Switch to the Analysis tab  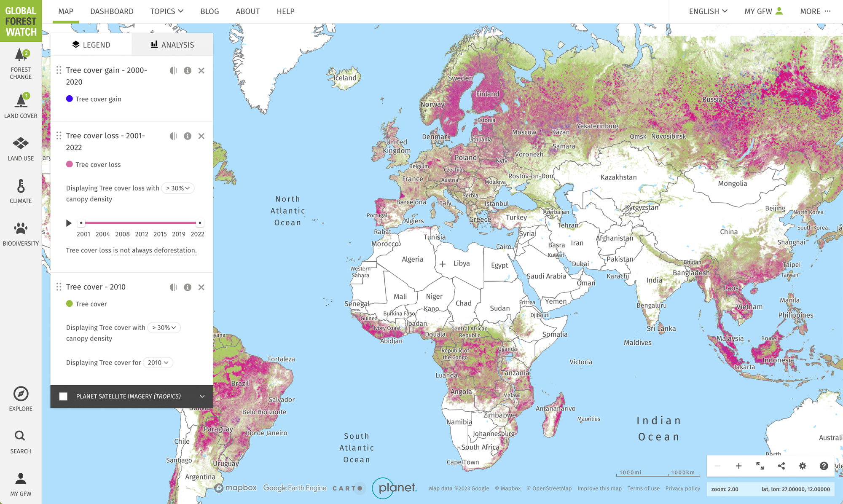tap(172, 45)
